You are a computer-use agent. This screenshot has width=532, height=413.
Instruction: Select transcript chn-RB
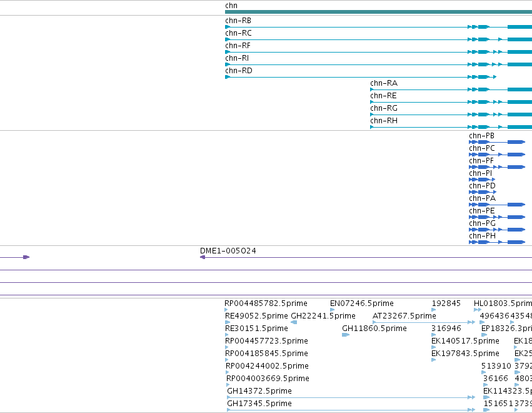[x=238, y=21]
